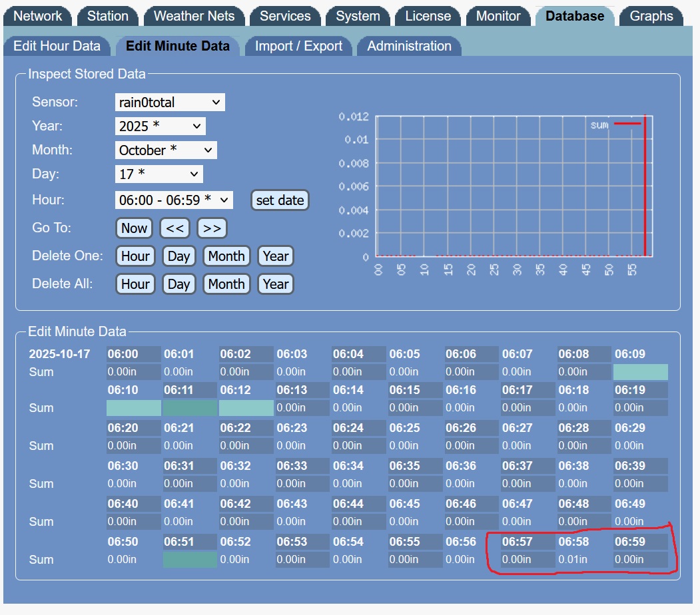Jump to current time with Now button
The height and width of the screenshot is (615, 700).
134,228
